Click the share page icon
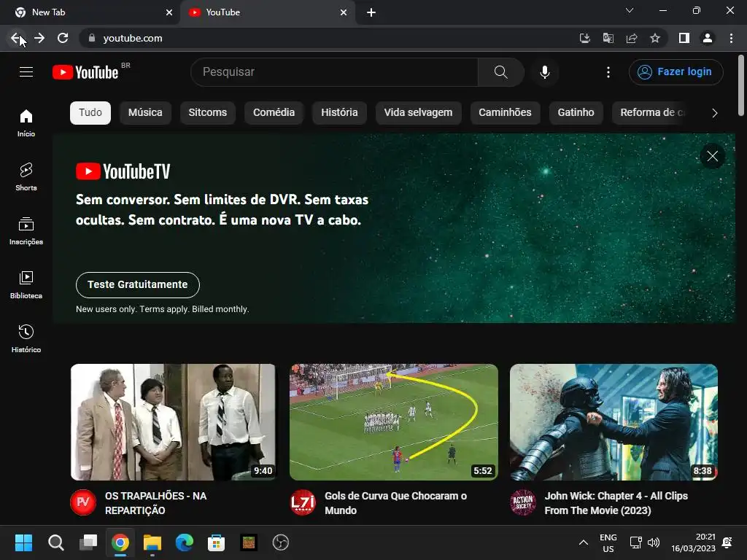 click(x=632, y=38)
